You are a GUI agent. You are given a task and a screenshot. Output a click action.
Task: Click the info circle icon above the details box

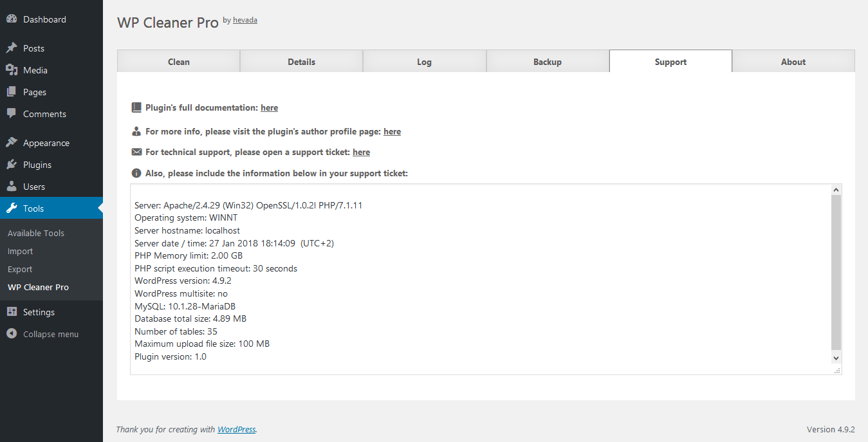click(136, 172)
